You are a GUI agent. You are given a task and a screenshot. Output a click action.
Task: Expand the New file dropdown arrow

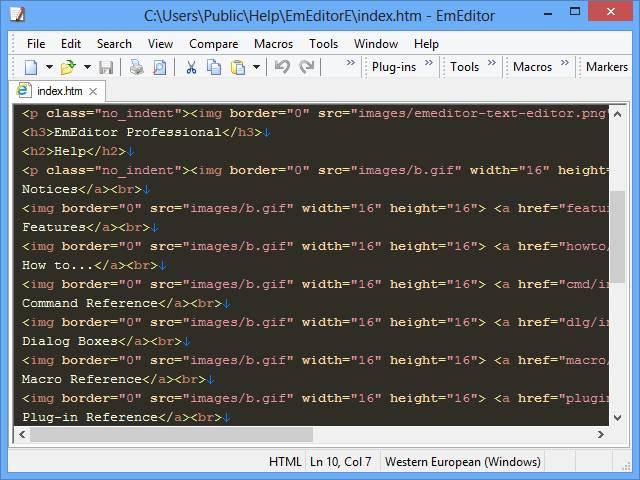48,67
